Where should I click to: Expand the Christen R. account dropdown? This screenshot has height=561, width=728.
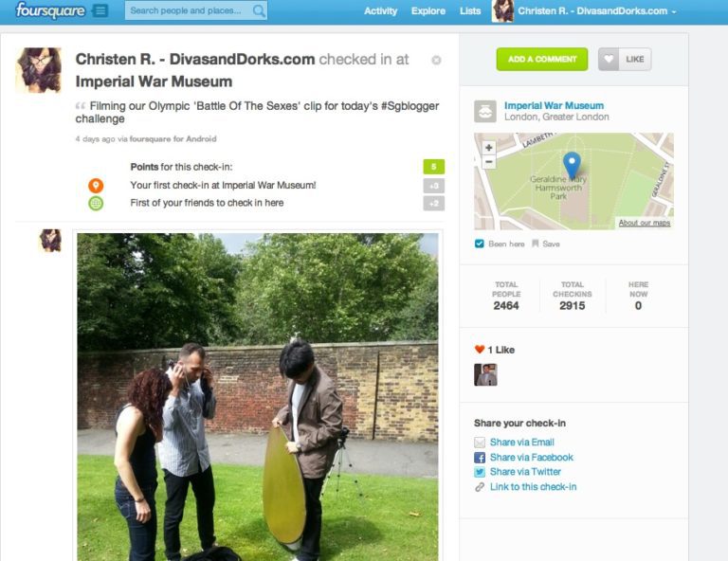pyautogui.click(x=673, y=11)
